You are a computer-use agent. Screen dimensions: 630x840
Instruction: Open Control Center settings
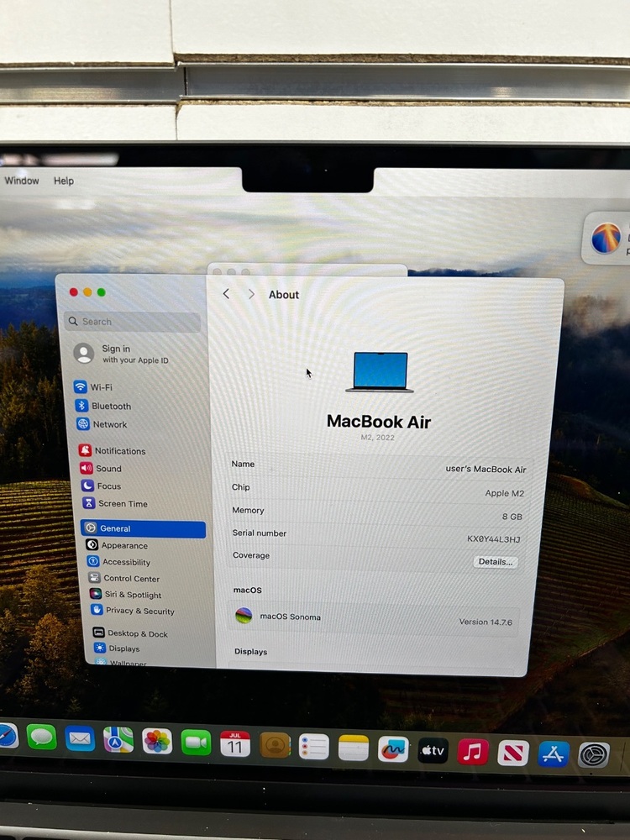[124, 578]
